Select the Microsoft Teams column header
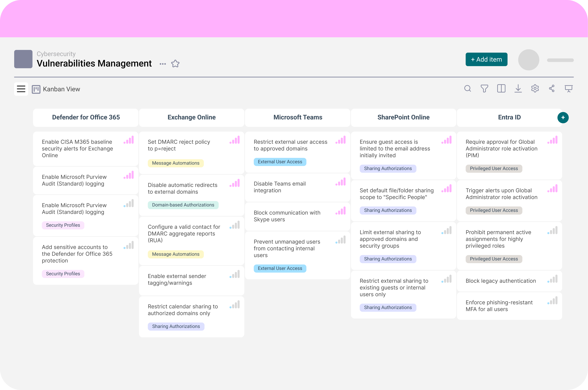The height and width of the screenshot is (390, 588). [x=298, y=117]
